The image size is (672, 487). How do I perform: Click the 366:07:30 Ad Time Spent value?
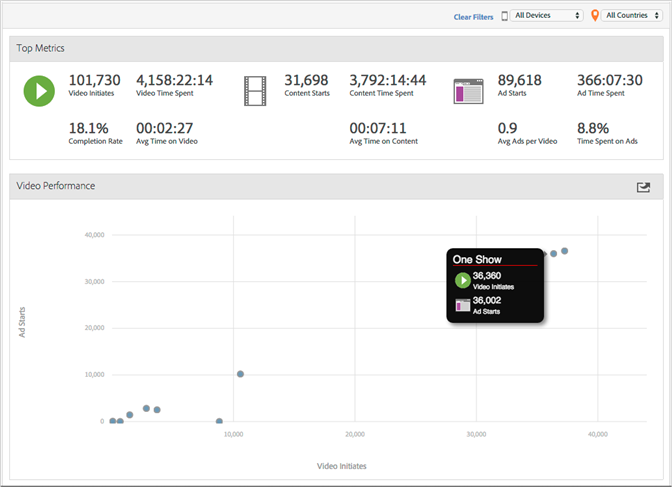pyautogui.click(x=609, y=80)
